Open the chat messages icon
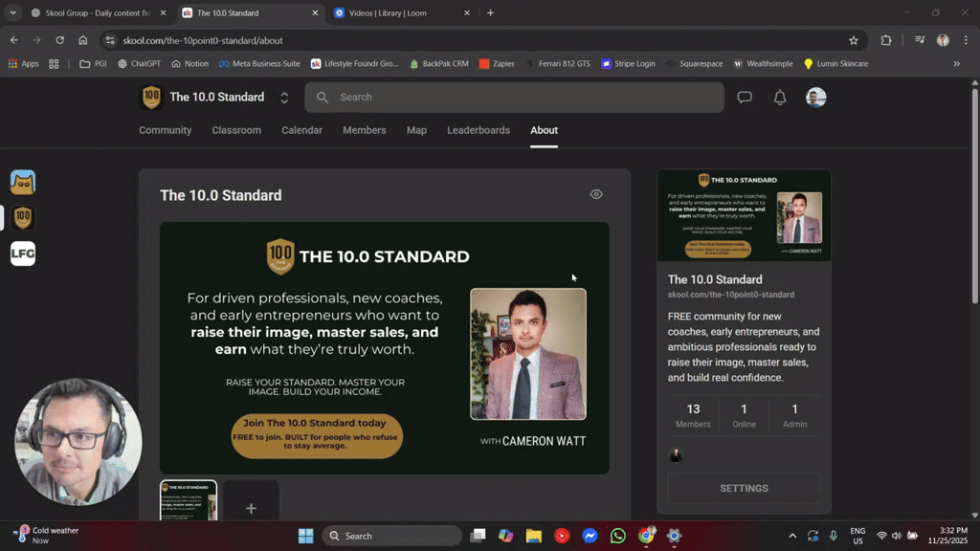Screen dimensions: 980x551 [x=745, y=98]
